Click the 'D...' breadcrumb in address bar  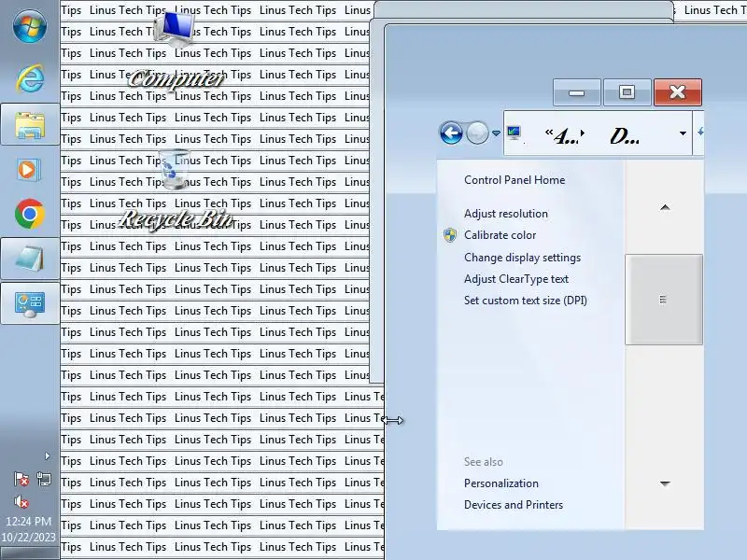click(625, 136)
